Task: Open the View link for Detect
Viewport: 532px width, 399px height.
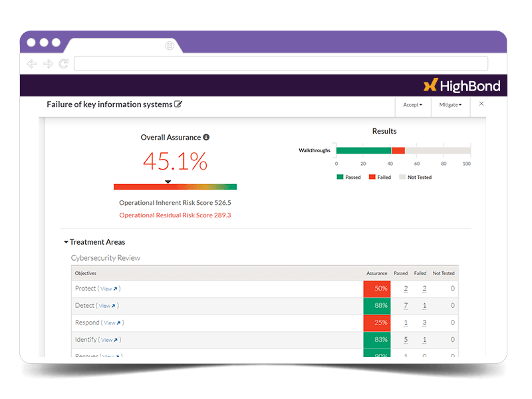Action: (x=107, y=306)
